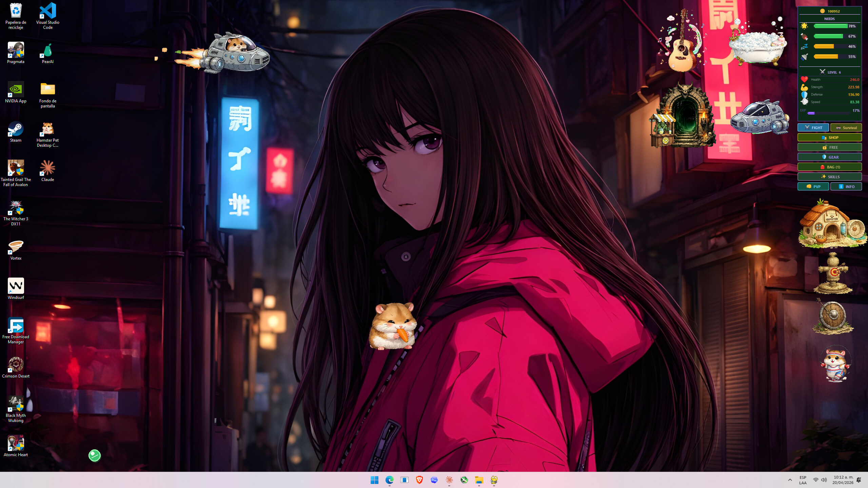Click the hamster house

[832, 224]
